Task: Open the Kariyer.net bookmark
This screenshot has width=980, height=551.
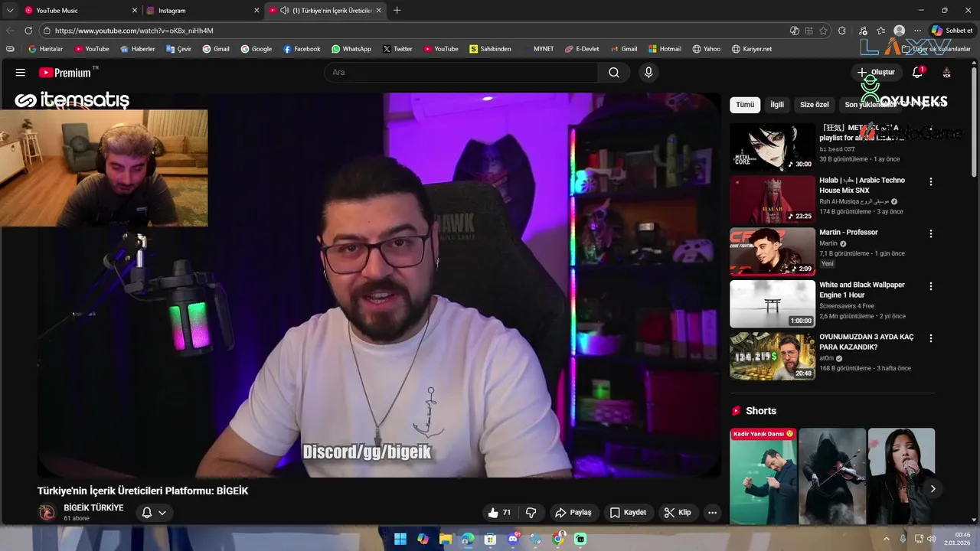Action: pyautogui.click(x=751, y=49)
